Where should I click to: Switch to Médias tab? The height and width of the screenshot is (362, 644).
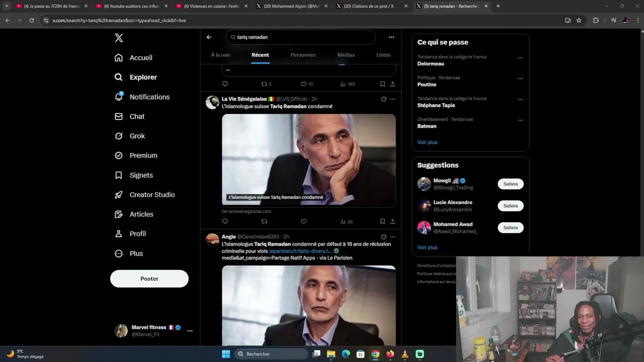pyautogui.click(x=346, y=55)
